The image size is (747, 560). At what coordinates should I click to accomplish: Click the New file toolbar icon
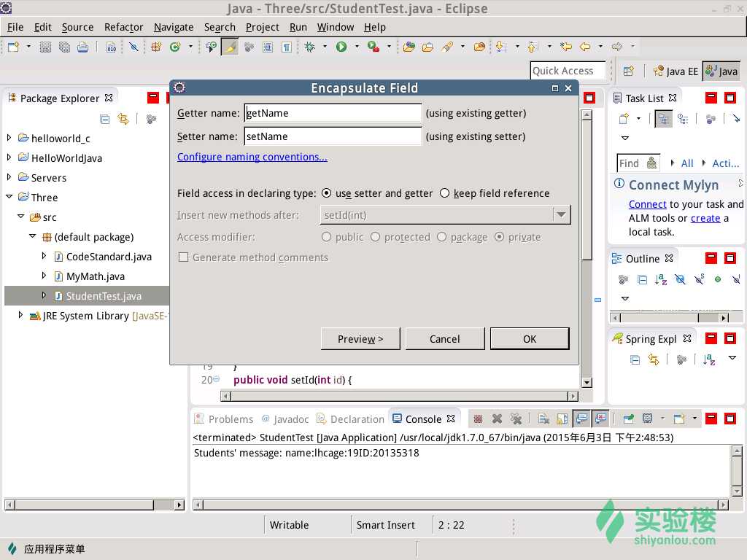pos(13,47)
